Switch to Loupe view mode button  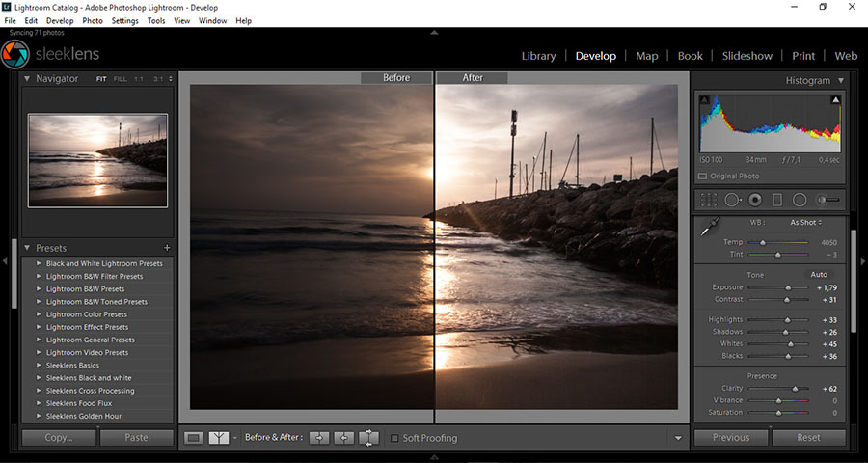(x=195, y=438)
